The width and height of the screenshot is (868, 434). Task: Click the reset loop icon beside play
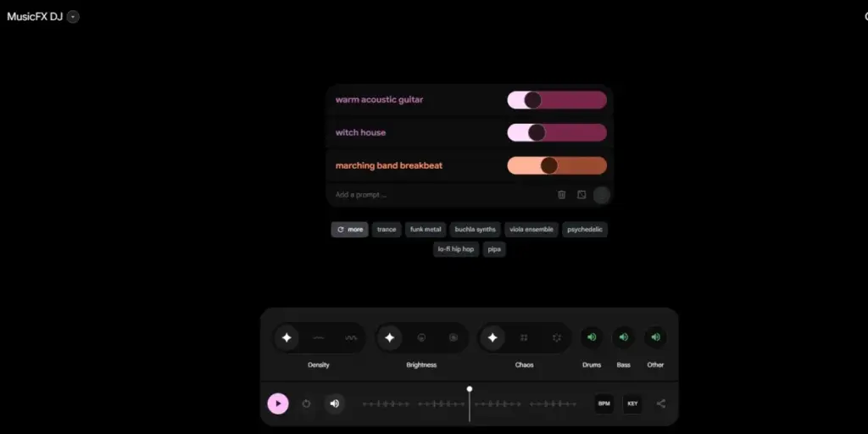[306, 403]
